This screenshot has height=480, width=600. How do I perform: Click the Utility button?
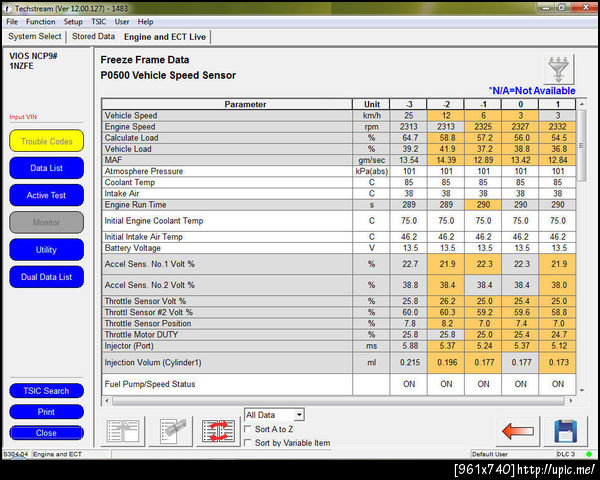coord(46,250)
